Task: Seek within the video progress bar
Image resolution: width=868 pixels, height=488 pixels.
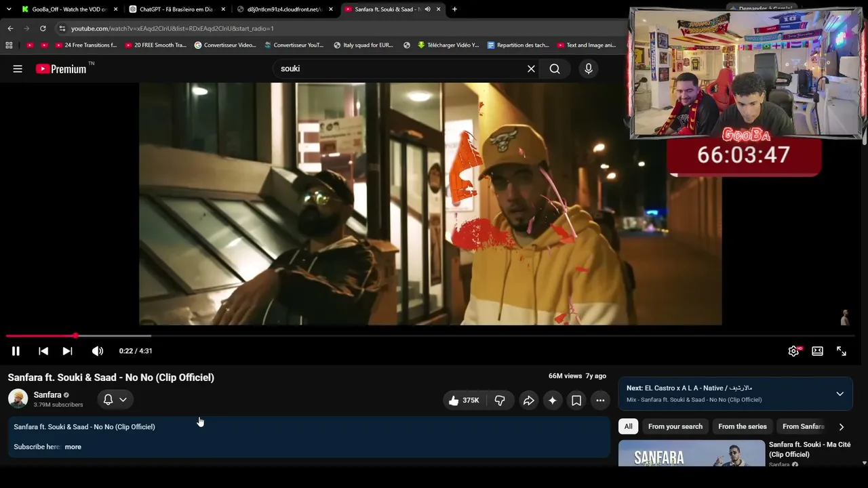Action: tap(431, 335)
